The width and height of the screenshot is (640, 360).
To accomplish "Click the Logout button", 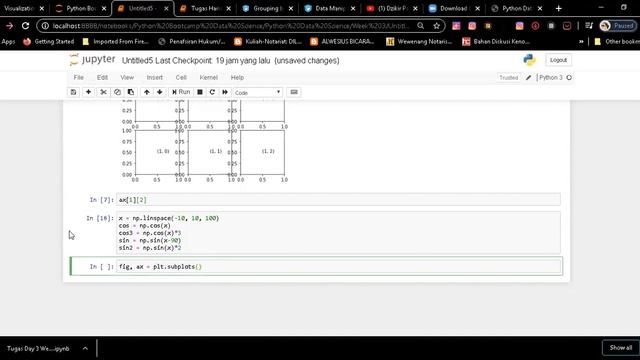I will pyautogui.click(x=558, y=60).
